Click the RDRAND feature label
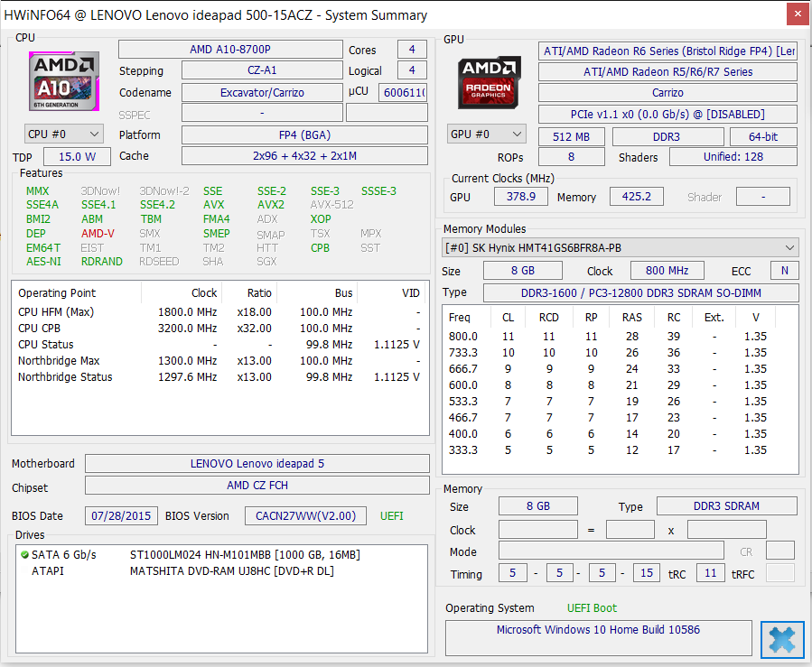The image size is (812, 667). click(x=101, y=262)
